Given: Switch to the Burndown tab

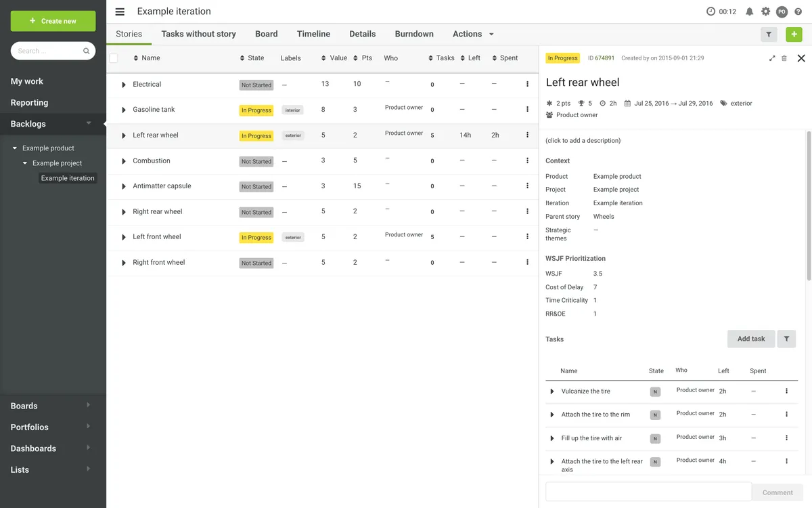Looking at the screenshot, I should point(414,34).
